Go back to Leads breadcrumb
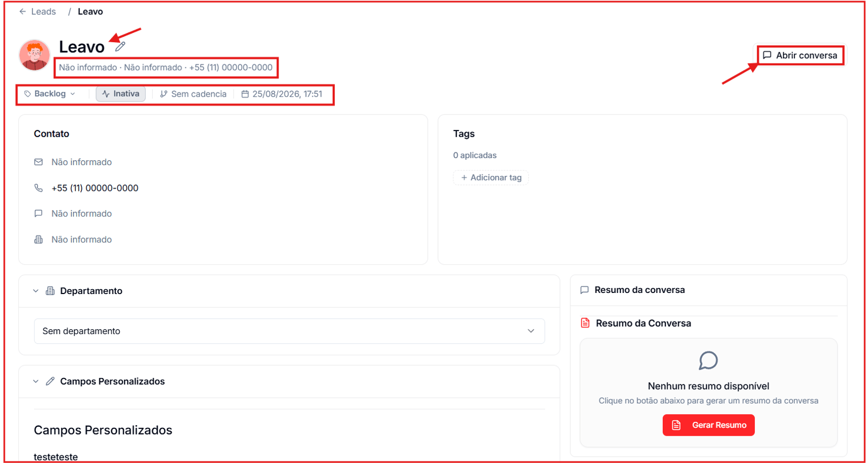Viewport: 868px width, 463px height. [43, 12]
